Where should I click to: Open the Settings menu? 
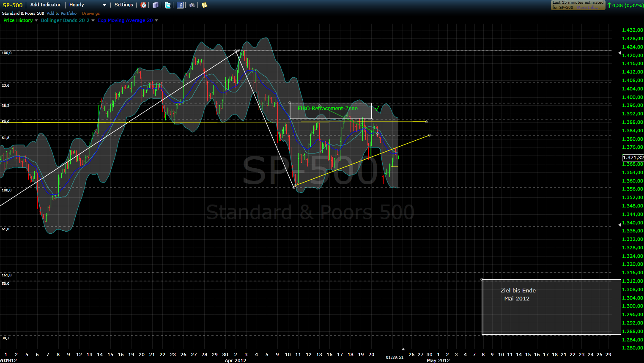(123, 5)
